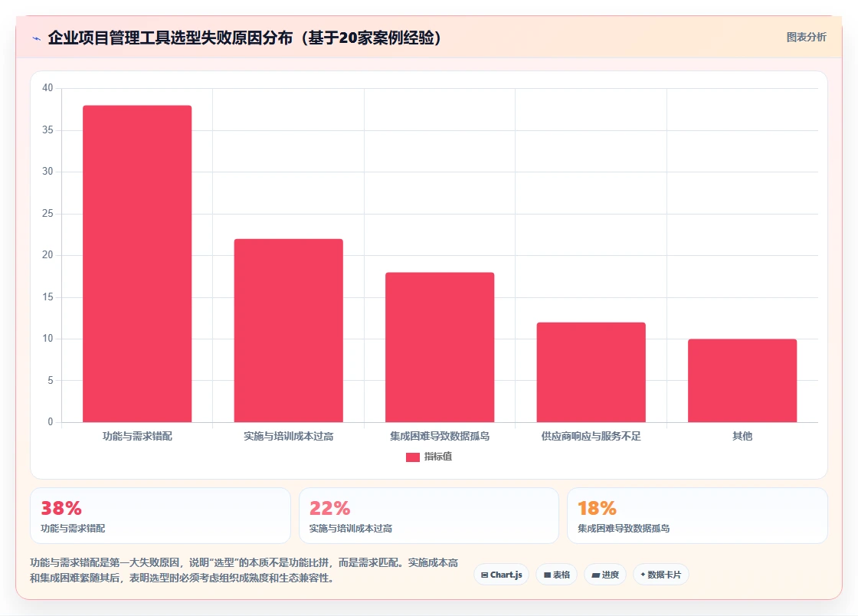
Task: Click the 功能与需求错配 bar in chart
Action: (137, 264)
